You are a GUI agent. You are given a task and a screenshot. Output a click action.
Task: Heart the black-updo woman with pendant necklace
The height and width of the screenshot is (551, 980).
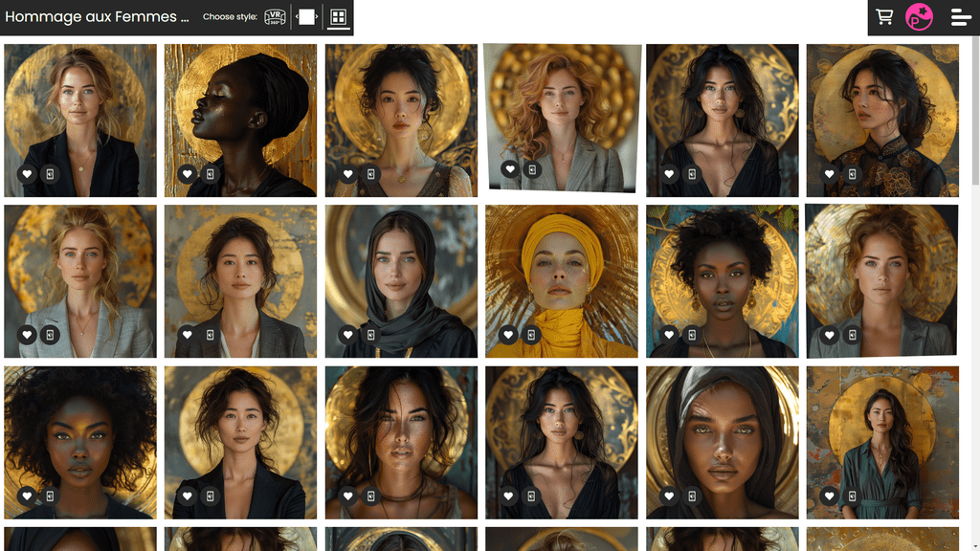(x=348, y=174)
